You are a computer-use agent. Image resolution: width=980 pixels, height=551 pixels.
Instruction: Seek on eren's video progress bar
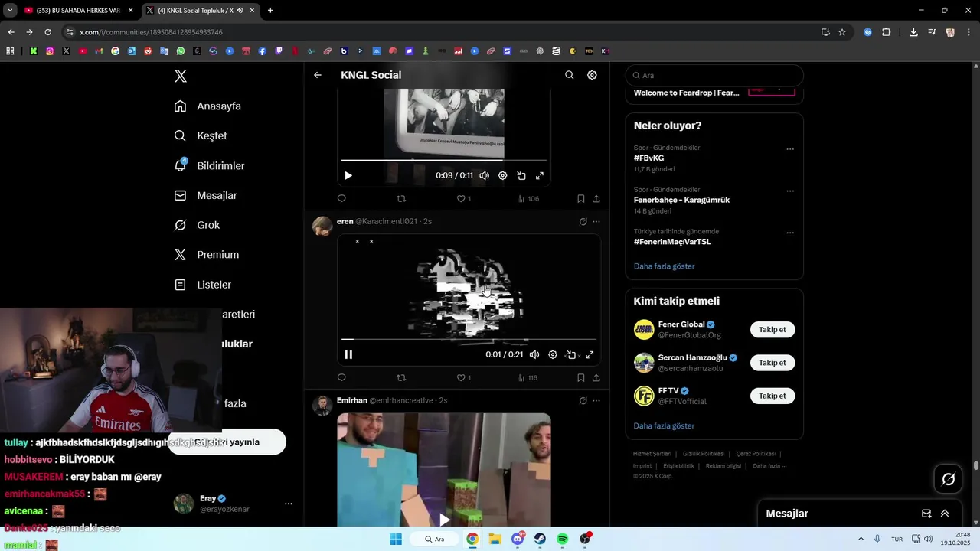[x=469, y=339]
